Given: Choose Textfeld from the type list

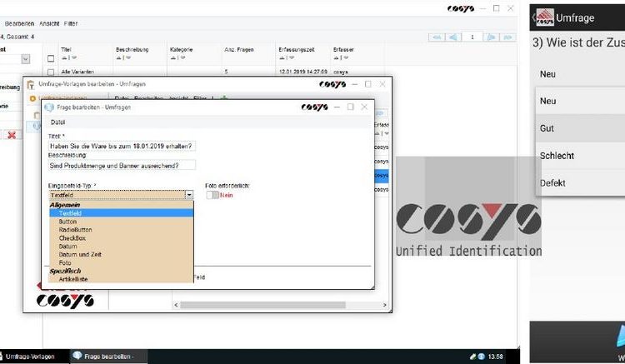Looking at the screenshot, I should pos(121,213).
